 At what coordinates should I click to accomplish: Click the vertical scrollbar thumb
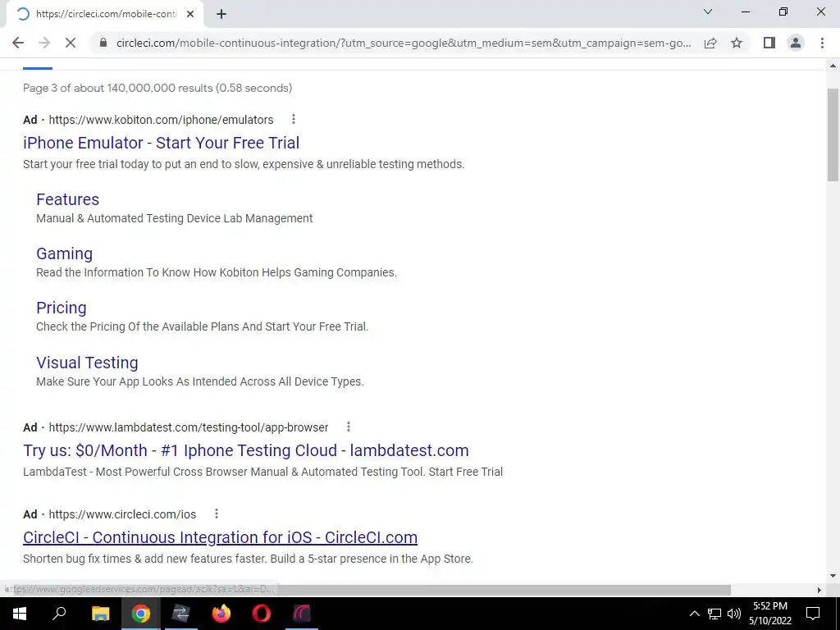coord(833,135)
